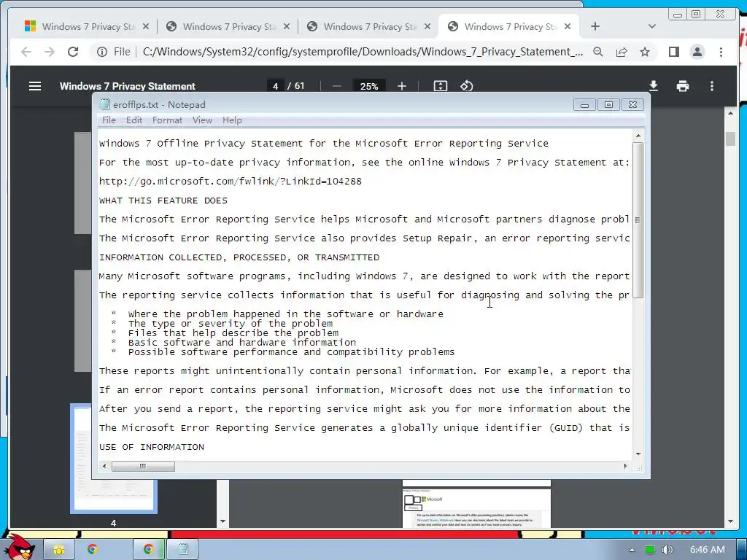Click Notepad's vertical scrollbar up arrow
747x560 pixels.
pos(638,136)
